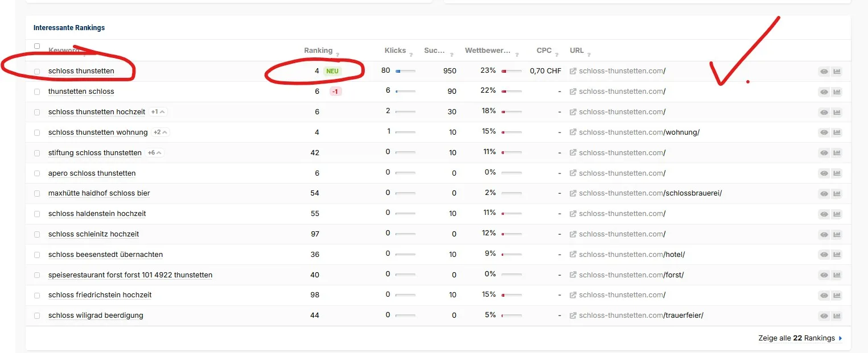
Task: Sort the table by the Ranking column header
Action: pos(318,51)
